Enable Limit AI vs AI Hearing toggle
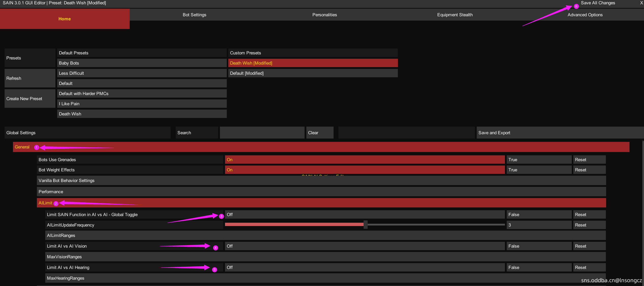The image size is (644, 286). (x=365, y=267)
